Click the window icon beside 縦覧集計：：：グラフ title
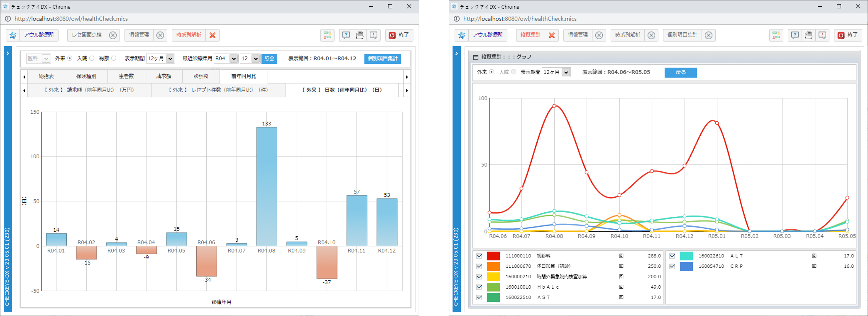Screen dimensions: 868x316 coord(476,57)
